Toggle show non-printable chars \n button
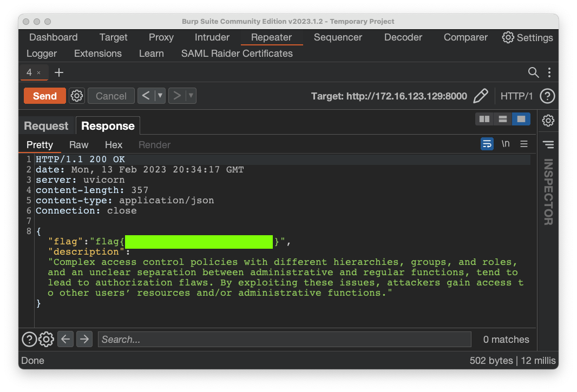The height and width of the screenshot is (392, 577). click(x=506, y=144)
